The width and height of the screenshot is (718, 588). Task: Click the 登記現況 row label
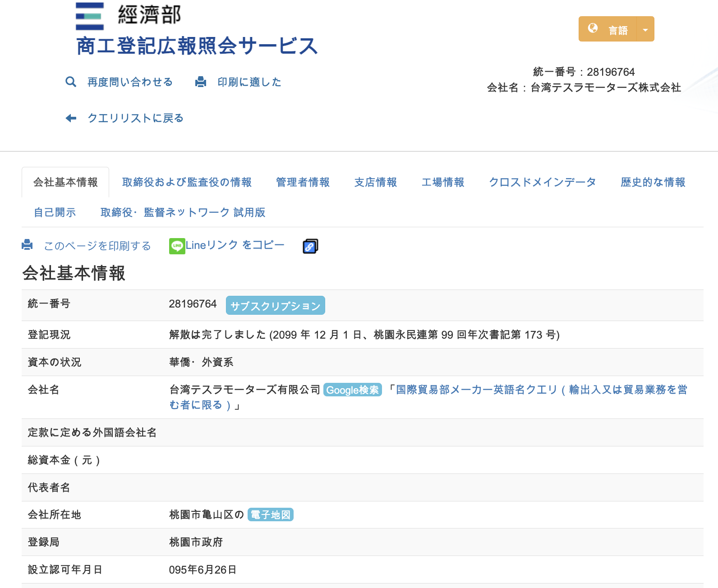pyautogui.click(x=49, y=335)
